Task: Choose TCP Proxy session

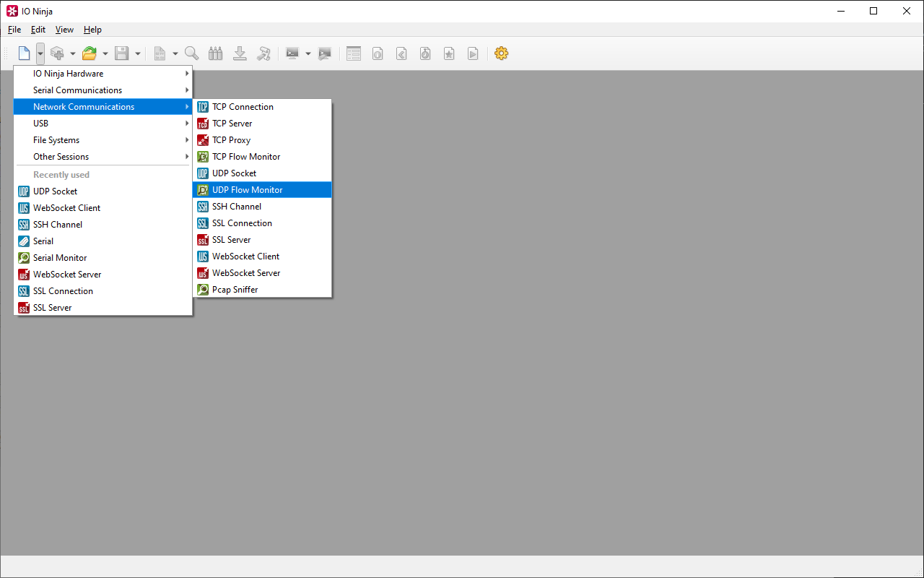Action: (x=262, y=140)
